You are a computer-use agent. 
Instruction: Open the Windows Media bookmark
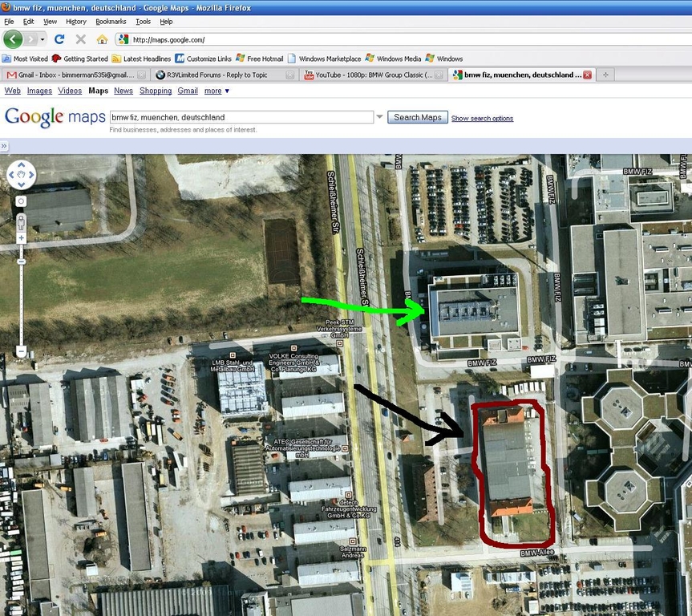393,59
